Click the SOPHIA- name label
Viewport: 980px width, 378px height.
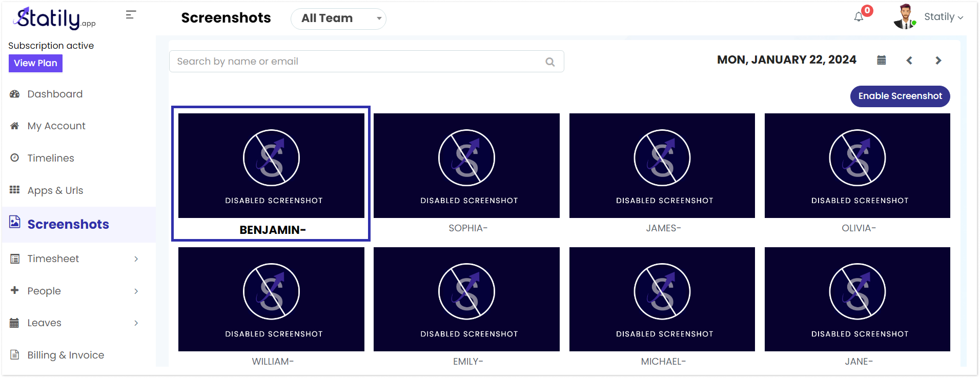pos(468,228)
